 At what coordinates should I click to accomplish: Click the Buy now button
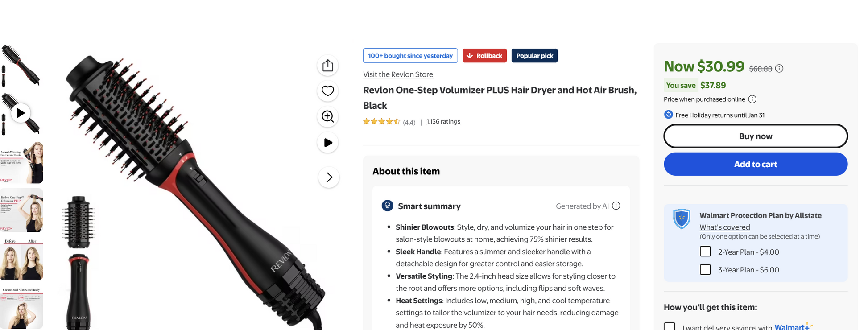point(756,136)
